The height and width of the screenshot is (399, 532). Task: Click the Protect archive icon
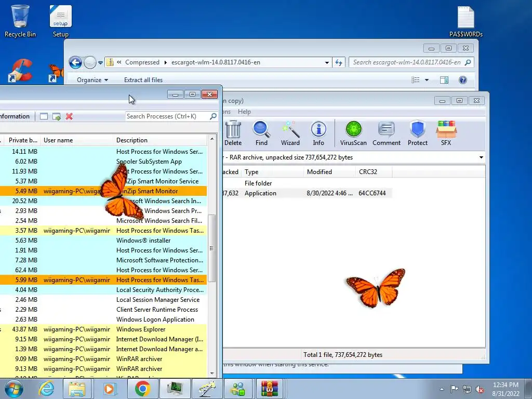[x=418, y=134]
